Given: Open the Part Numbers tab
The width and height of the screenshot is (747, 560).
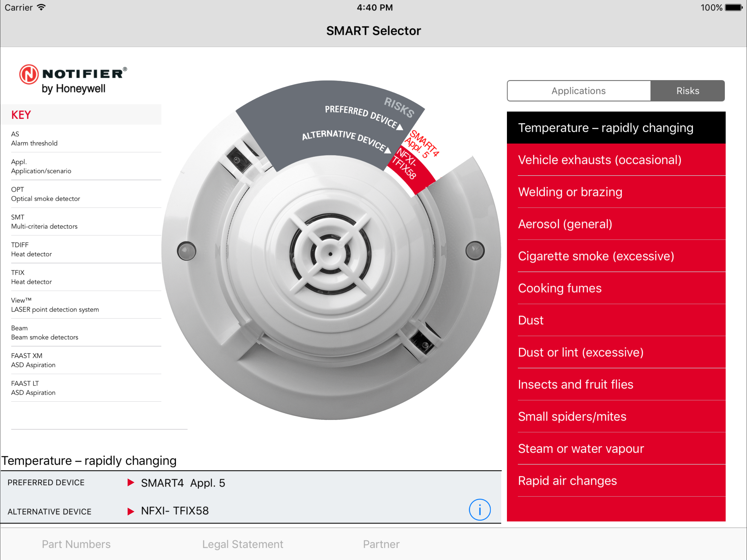Looking at the screenshot, I should [76, 544].
